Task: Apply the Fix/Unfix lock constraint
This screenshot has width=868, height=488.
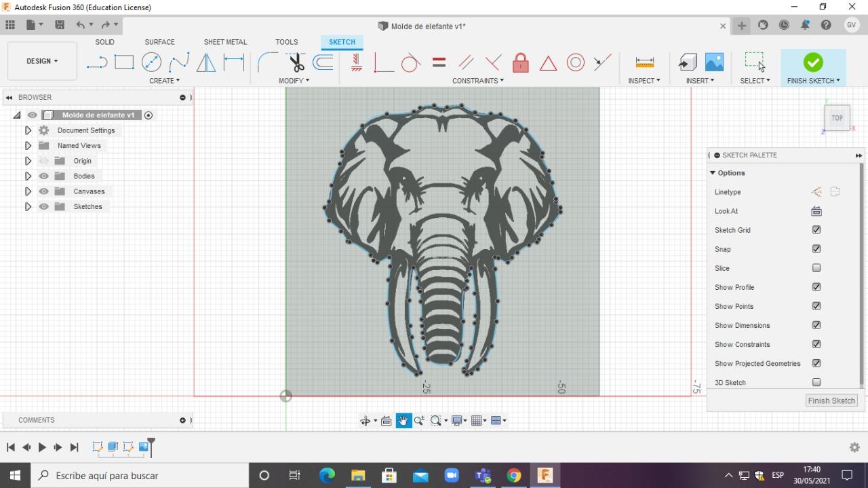Action: click(520, 62)
